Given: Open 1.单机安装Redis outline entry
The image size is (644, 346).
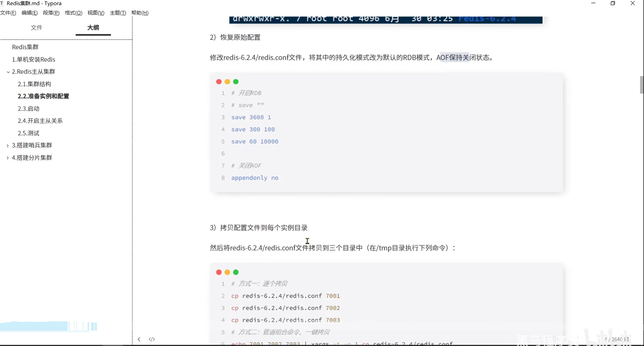Looking at the screenshot, I should (x=34, y=59).
